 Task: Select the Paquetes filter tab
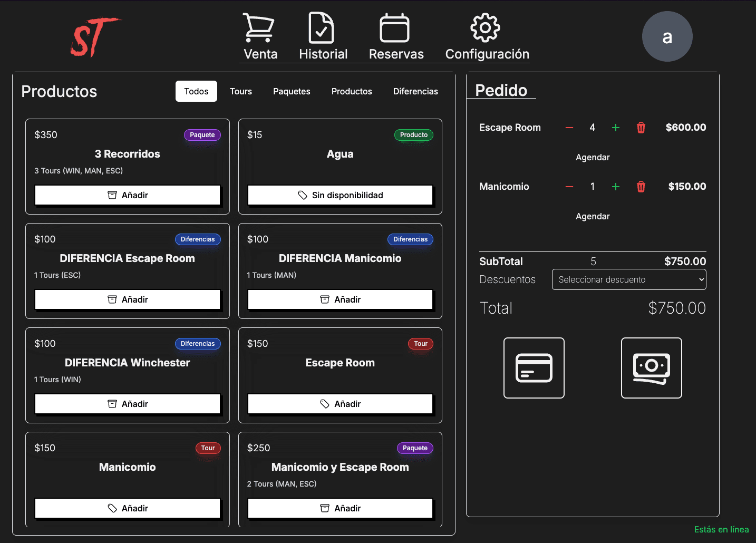(x=291, y=91)
